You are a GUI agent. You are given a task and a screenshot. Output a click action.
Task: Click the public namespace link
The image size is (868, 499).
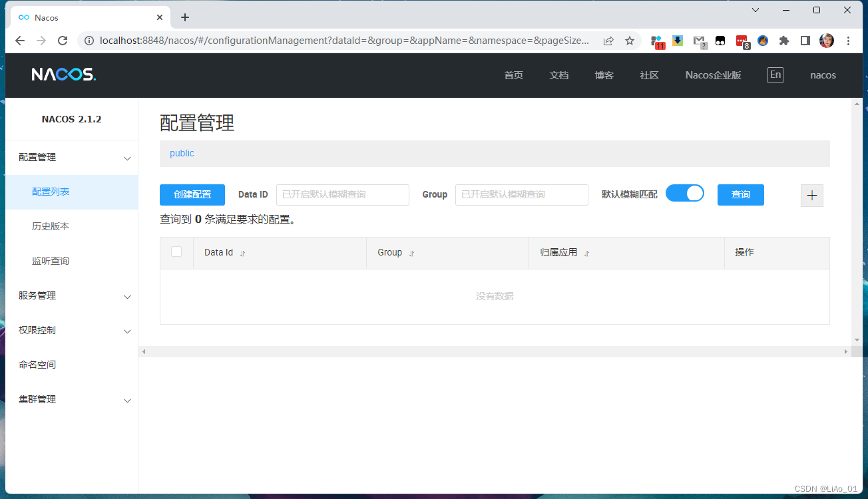click(181, 153)
